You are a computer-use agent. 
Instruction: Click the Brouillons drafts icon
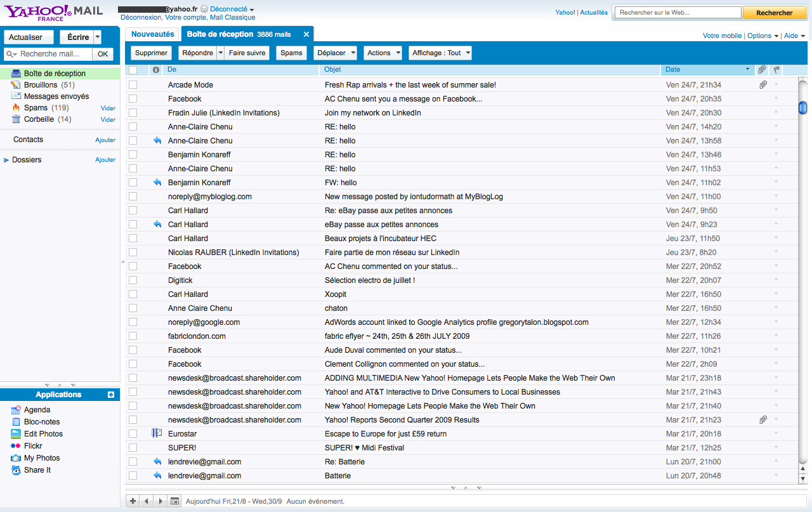tap(16, 85)
